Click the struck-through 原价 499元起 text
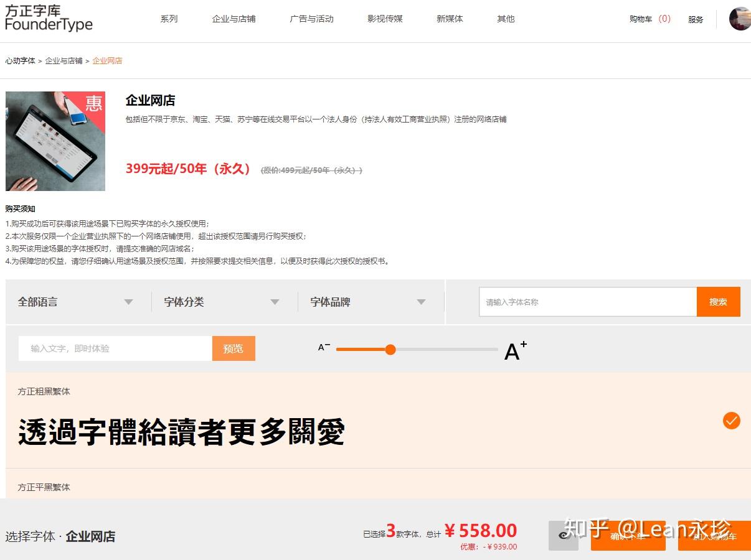 [311, 170]
